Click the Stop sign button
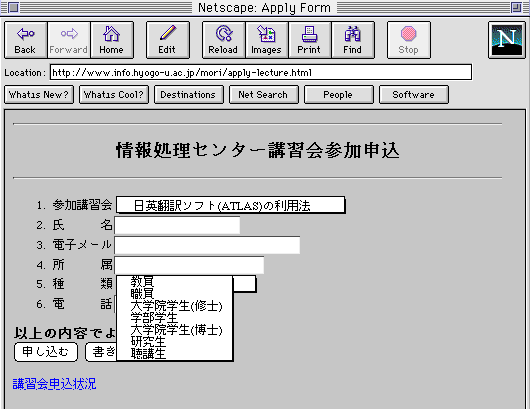530x409 pixels. pyautogui.click(x=409, y=40)
